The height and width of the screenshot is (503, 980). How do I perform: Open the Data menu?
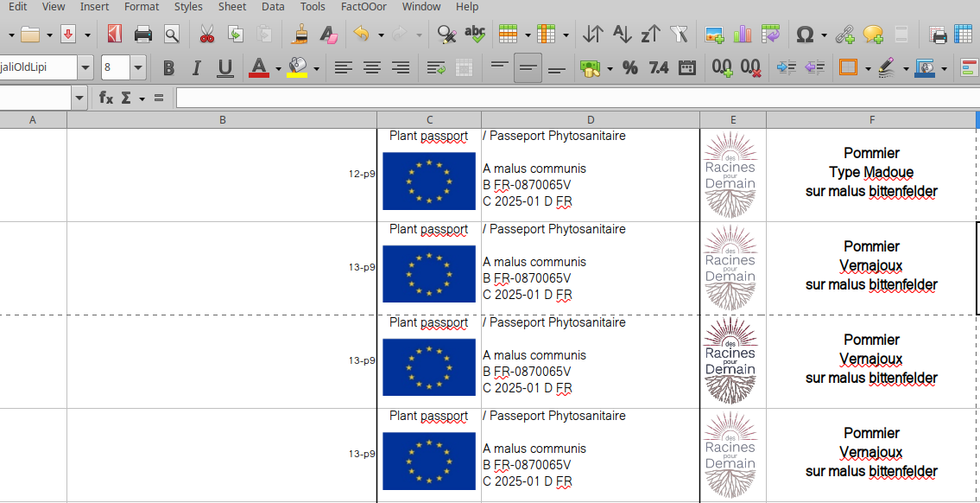tap(273, 7)
